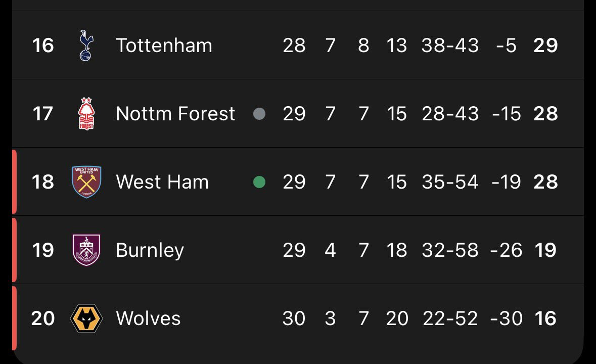Click the Tottenham club crest

tap(86, 45)
